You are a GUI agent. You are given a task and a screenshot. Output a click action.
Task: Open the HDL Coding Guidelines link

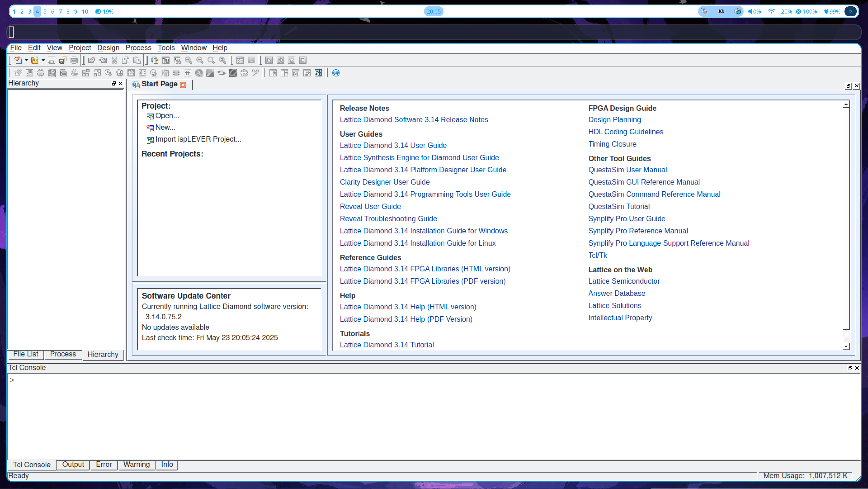coord(626,132)
